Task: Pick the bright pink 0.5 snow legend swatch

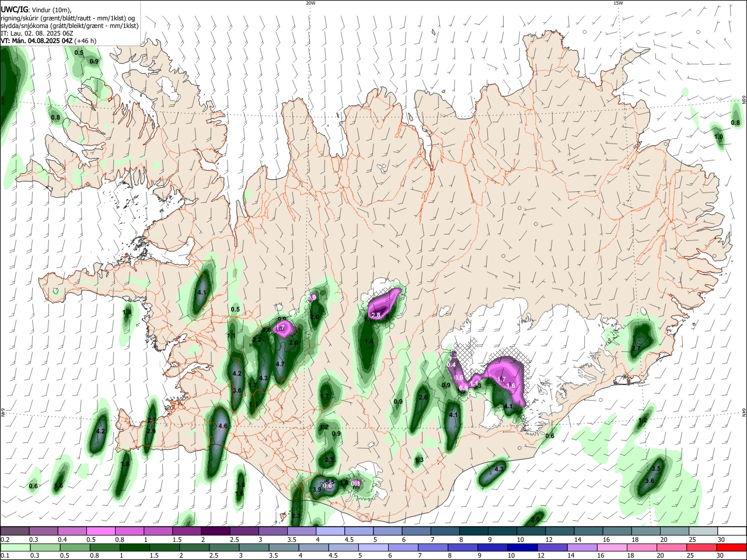Action: [x=100, y=531]
